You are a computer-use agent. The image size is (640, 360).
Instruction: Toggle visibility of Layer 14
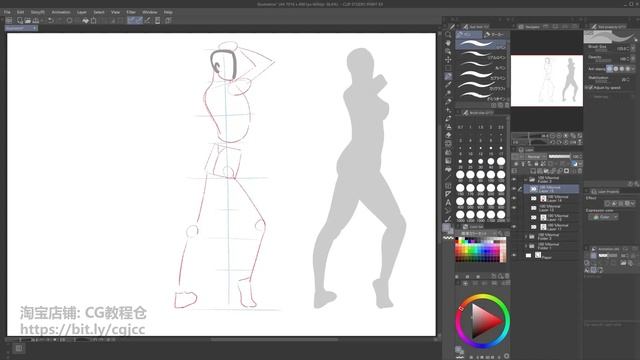click(x=514, y=198)
